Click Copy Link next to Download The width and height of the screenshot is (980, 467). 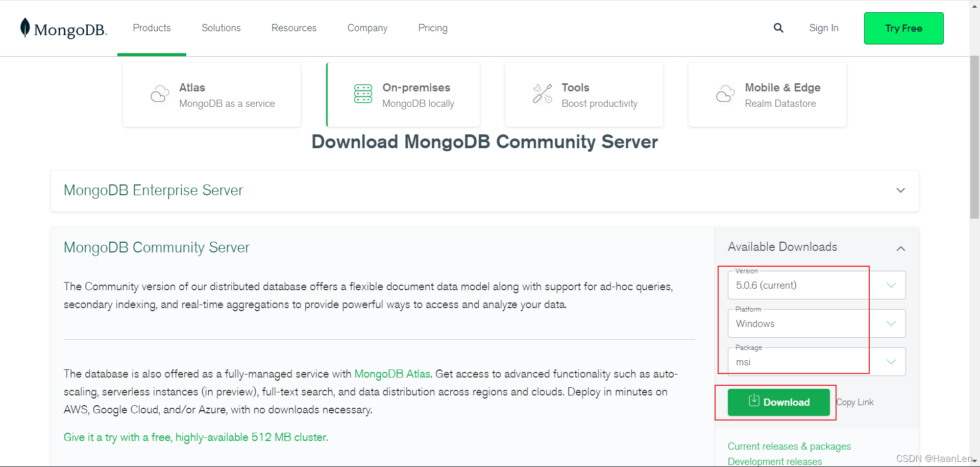pos(855,403)
